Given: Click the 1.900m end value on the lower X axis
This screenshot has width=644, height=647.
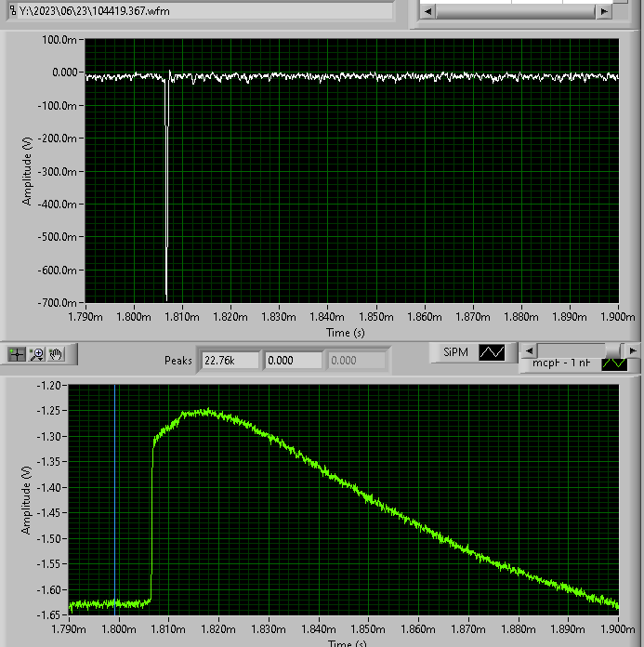Looking at the screenshot, I should 618,629.
